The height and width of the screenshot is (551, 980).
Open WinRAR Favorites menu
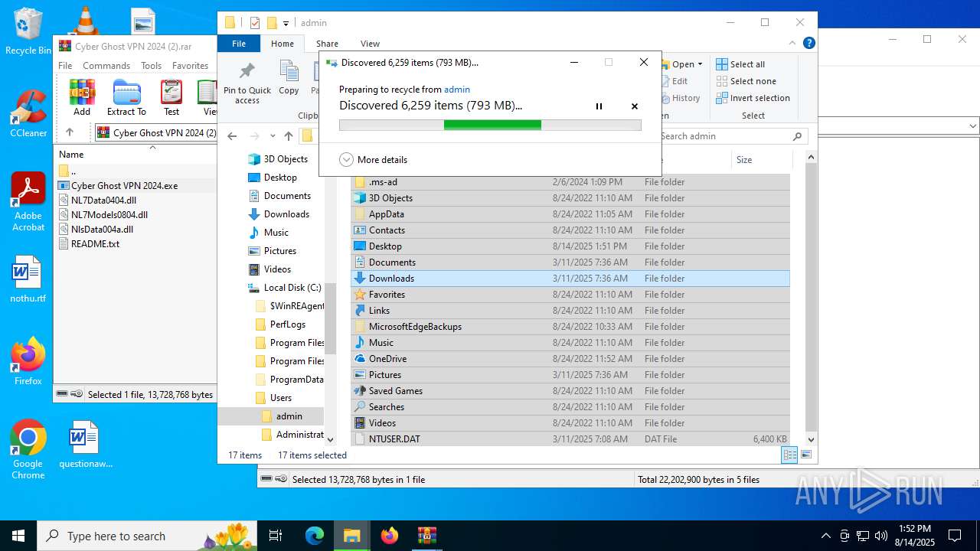tap(190, 66)
